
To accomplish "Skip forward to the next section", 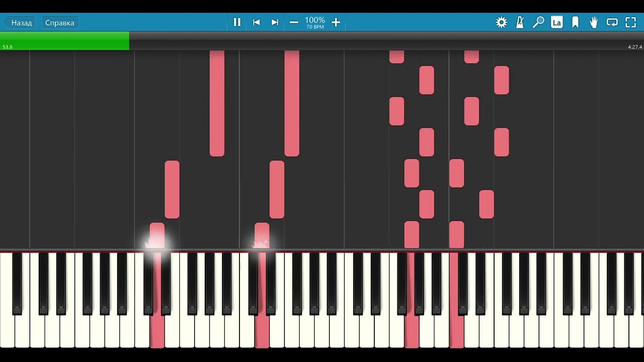I will pos(275,22).
